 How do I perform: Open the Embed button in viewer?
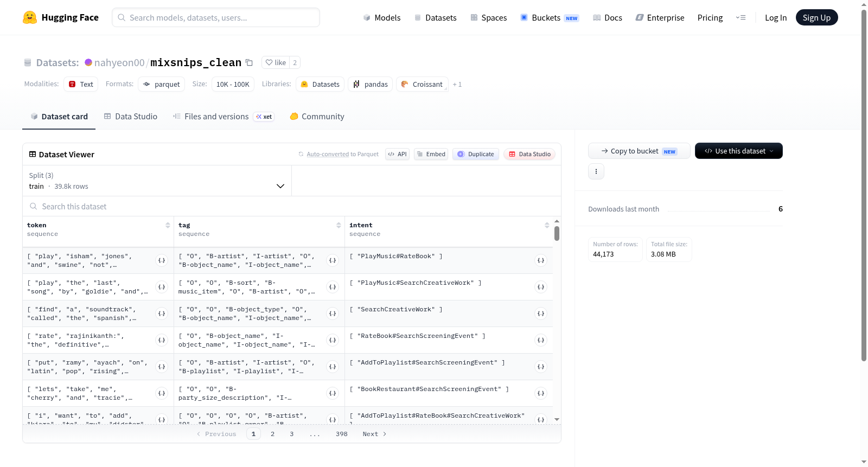click(x=431, y=154)
